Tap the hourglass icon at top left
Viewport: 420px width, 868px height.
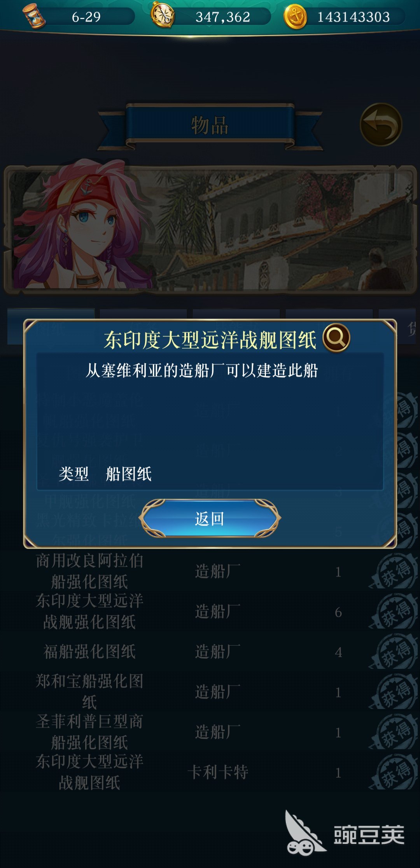pyautogui.click(x=34, y=16)
